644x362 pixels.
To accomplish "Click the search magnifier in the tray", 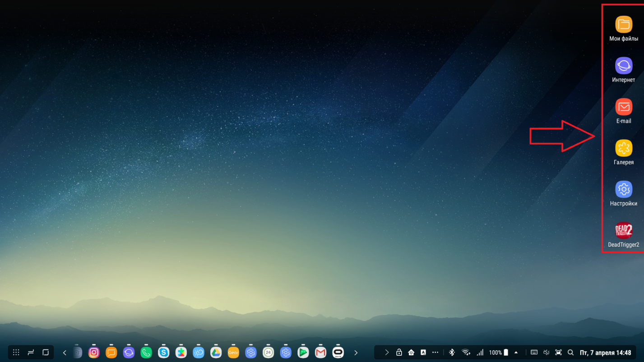I will point(570,353).
